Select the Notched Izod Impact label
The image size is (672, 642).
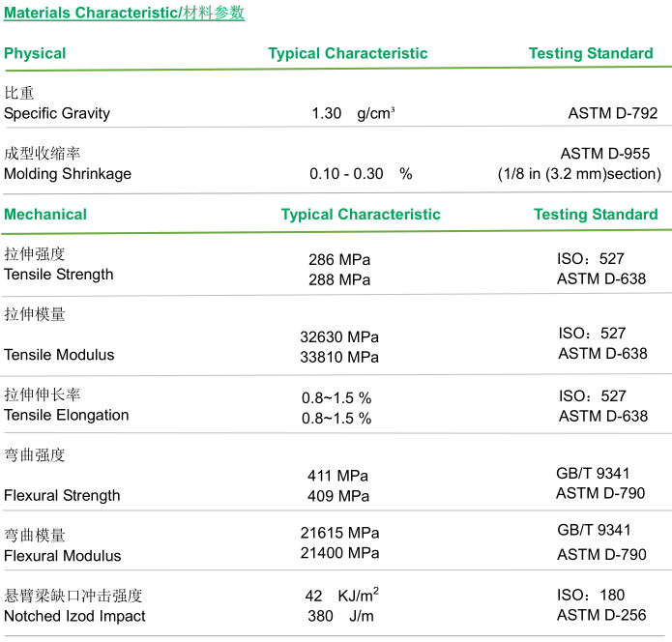[74, 616]
